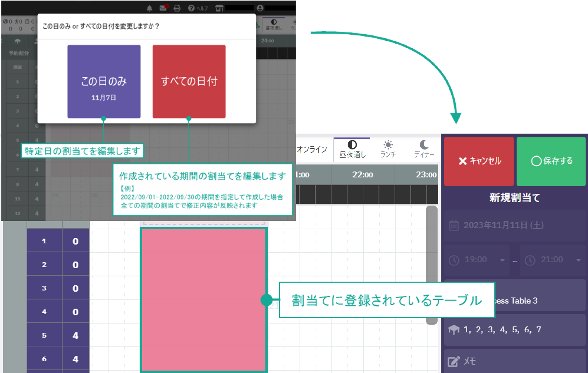Open the 2023年11月11日 (土) date field
This screenshot has height=373, width=588.
coord(514,226)
